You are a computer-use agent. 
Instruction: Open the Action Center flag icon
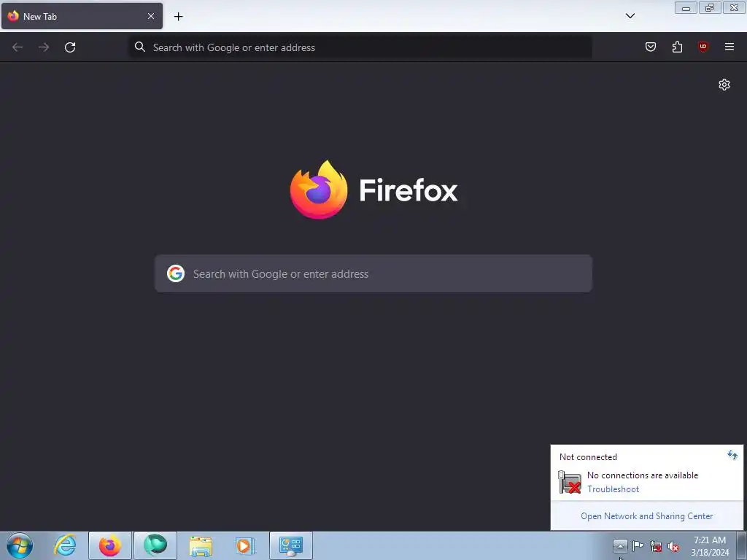pyautogui.click(x=638, y=545)
